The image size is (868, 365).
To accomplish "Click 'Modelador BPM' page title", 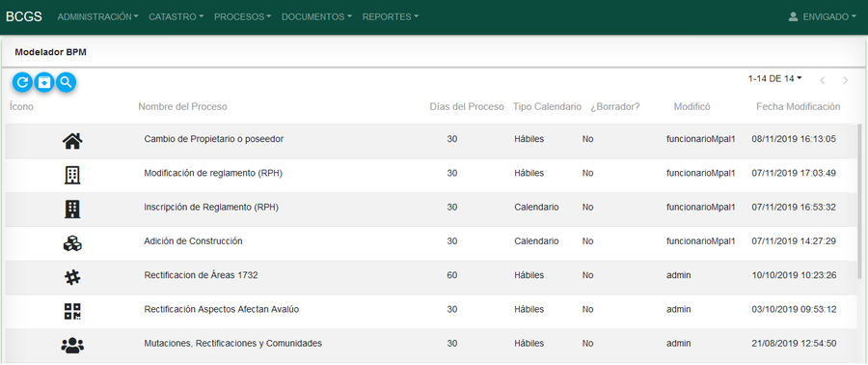I will [50, 52].
